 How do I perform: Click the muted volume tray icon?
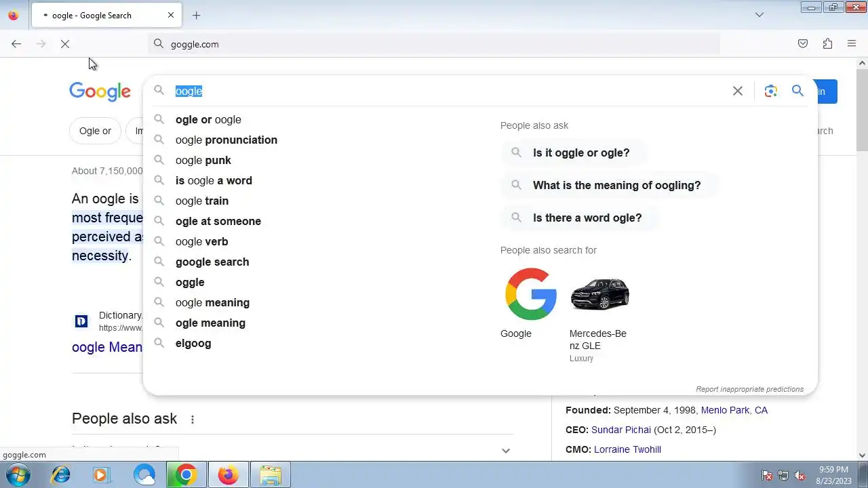click(x=800, y=475)
